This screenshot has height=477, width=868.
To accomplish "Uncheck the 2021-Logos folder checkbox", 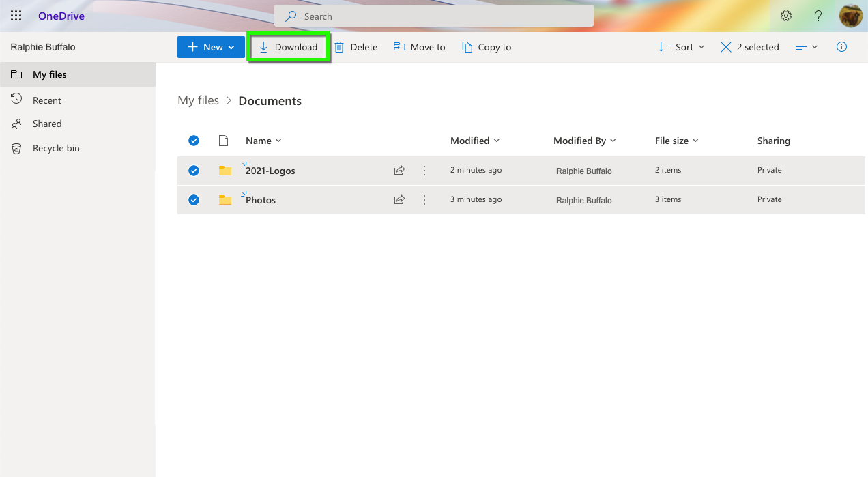I will pos(194,171).
